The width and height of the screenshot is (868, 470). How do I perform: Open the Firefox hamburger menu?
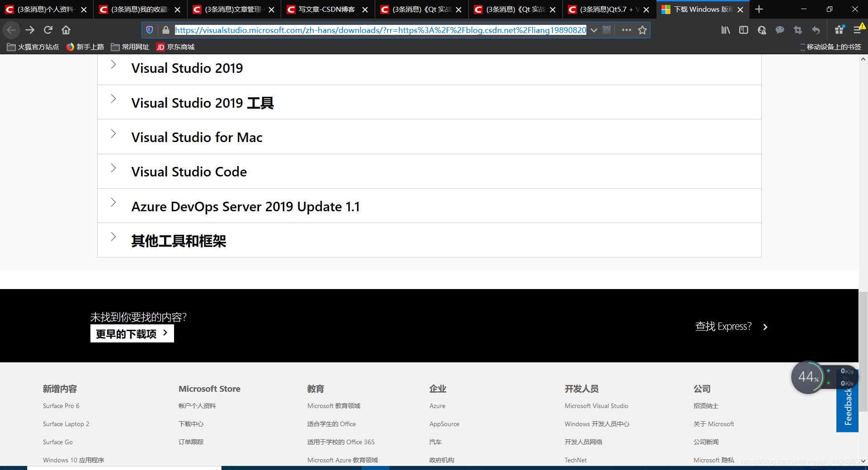pos(858,30)
